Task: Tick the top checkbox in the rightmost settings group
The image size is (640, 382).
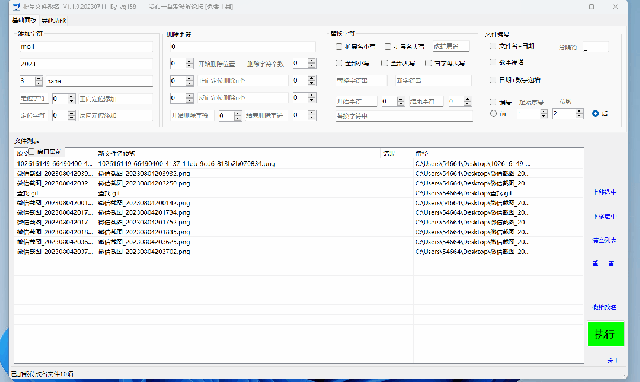Action: click(x=493, y=46)
